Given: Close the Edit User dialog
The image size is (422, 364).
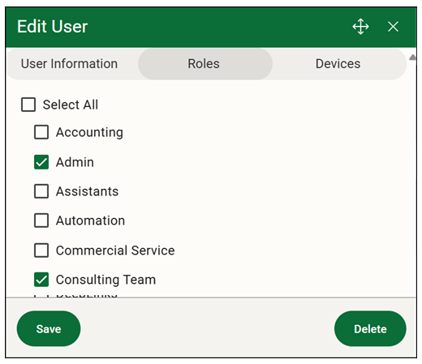Looking at the screenshot, I should coord(393,27).
